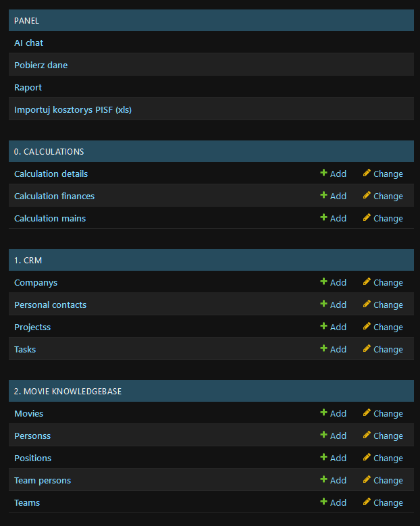Change existing Personss entries
Image resolution: width=420 pixels, height=526 pixels.
(383, 436)
